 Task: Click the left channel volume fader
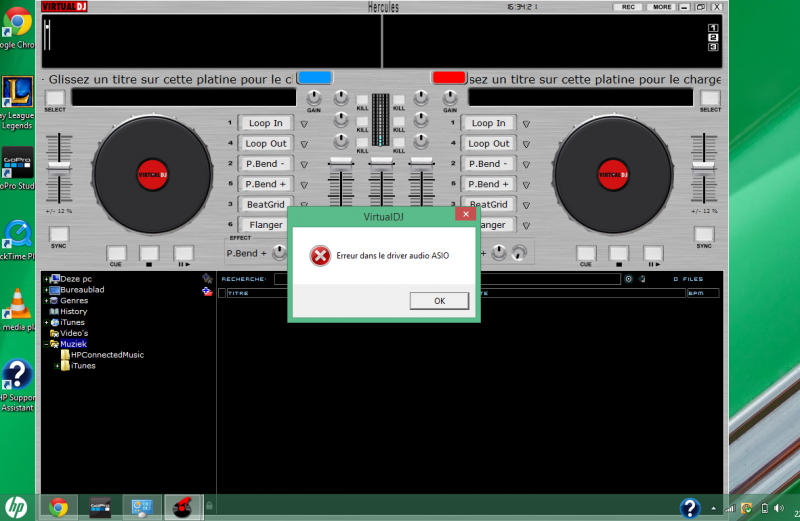click(341, 163)
